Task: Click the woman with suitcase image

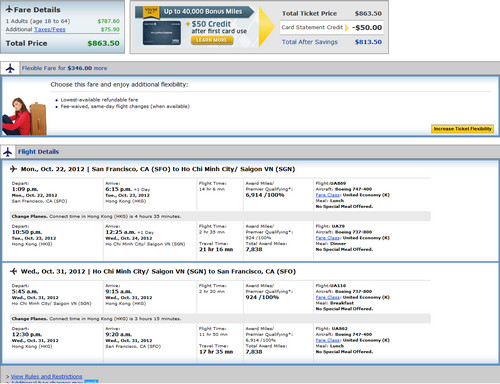Action: point(24,116)
